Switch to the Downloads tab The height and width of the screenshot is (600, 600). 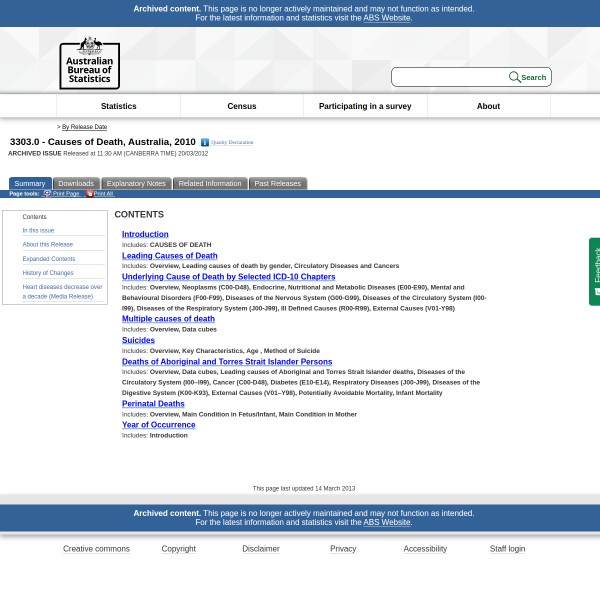coord(76,184)
